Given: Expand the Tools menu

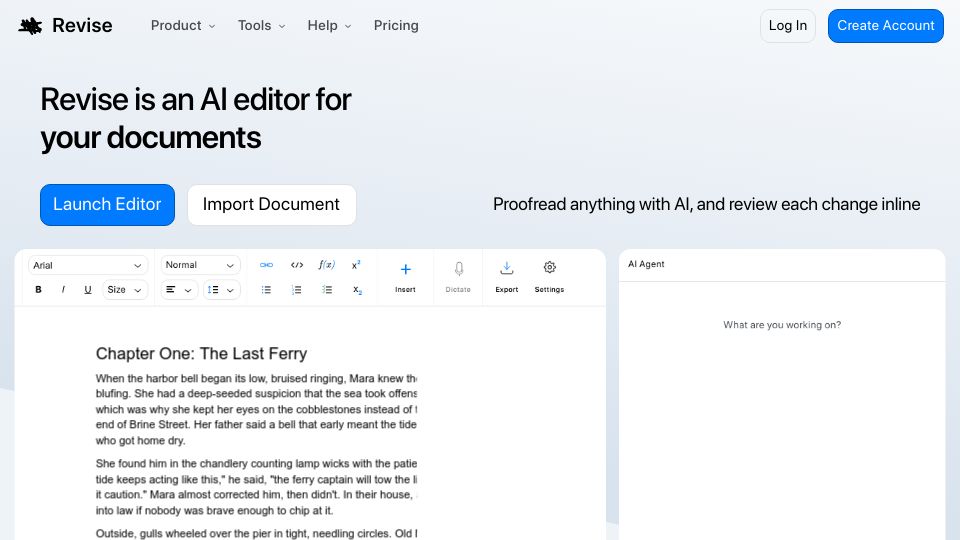Looking at the screenshot, I should click(x=261, y=26).
